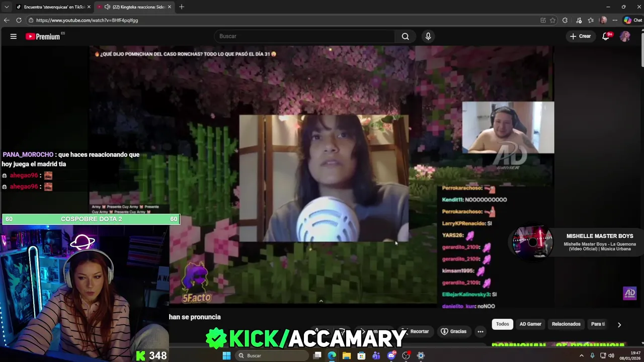Mute tab via speaker icon on YouTube tab
Viewport: 644px width, 362px height.
point(107,7)
